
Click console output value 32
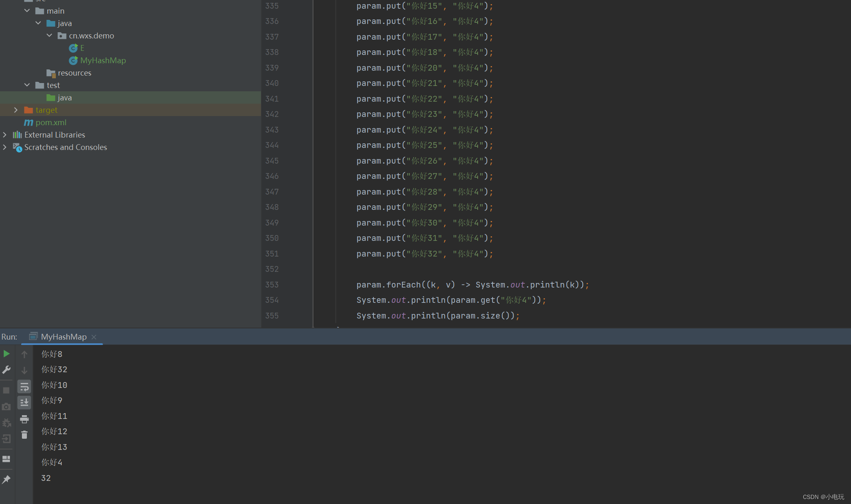46,478
